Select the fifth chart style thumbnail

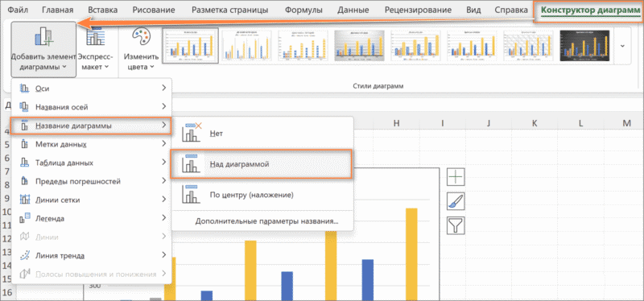416,46
